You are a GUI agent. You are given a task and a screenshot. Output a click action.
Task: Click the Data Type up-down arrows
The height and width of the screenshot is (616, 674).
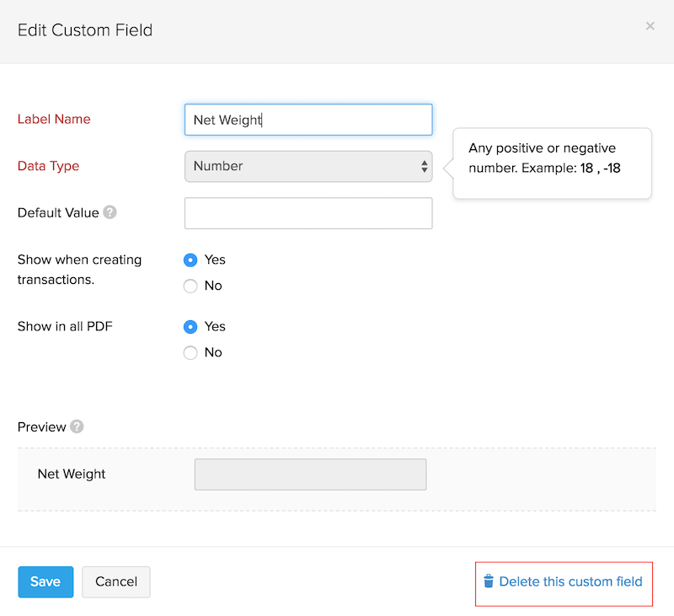pos(424,167)
